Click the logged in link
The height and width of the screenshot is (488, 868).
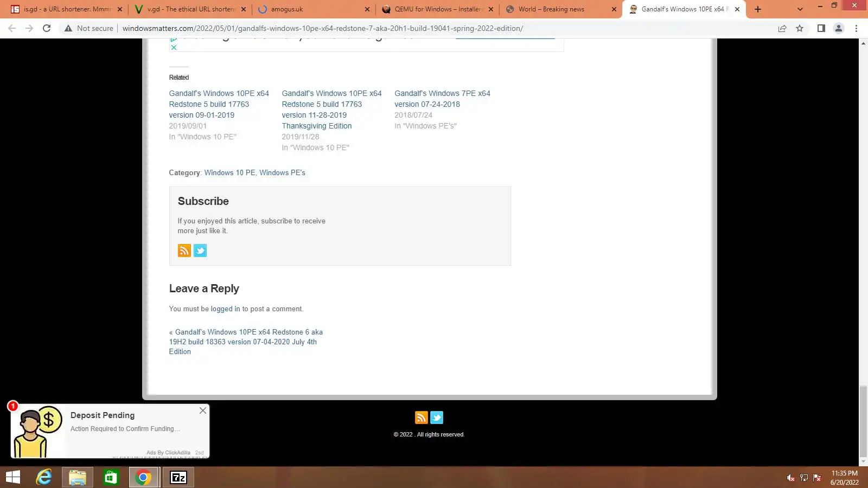[225, 309]
